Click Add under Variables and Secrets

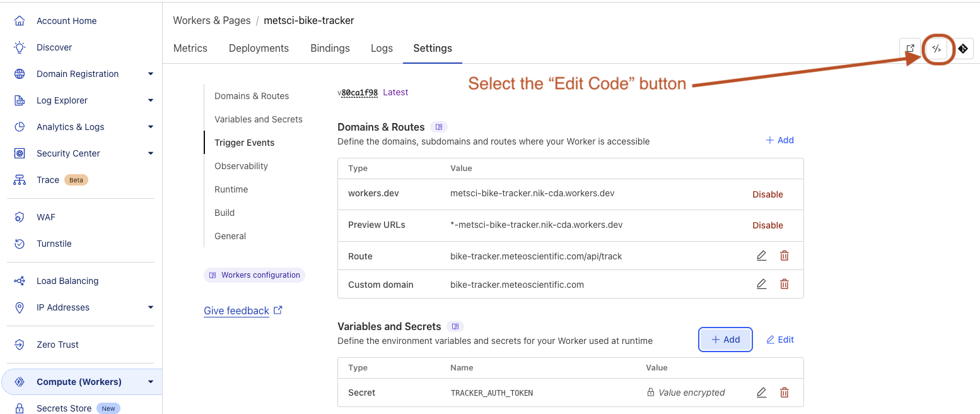[x=725, y=339]
